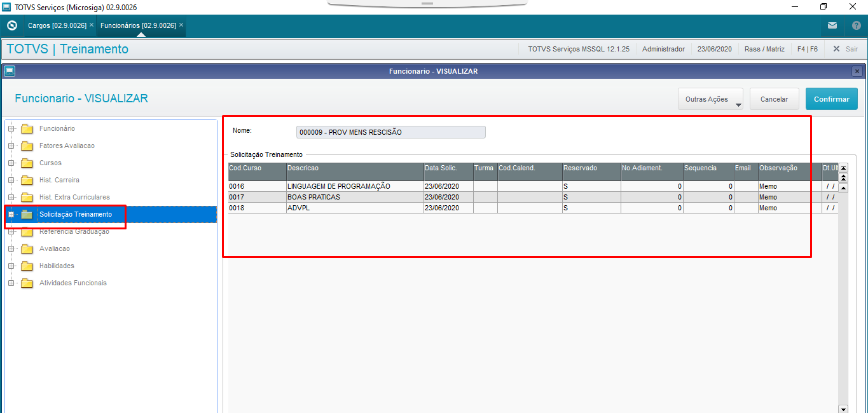
Task: Expand the Habilidades tree node
Action: [x=11, y=266]
